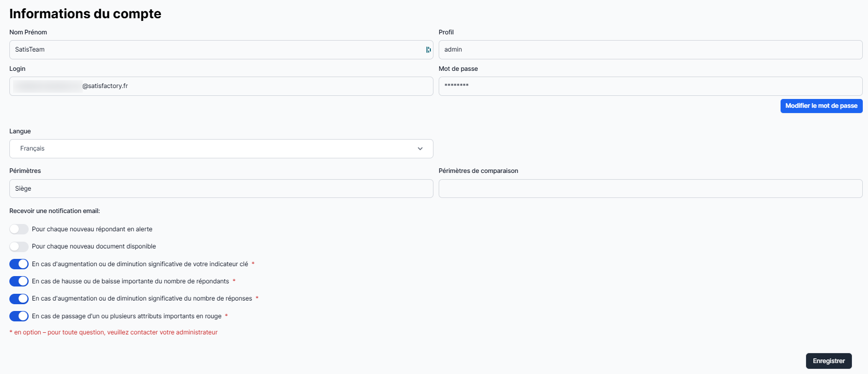Click the Modifier le mot de passe button

pos(821,106)
